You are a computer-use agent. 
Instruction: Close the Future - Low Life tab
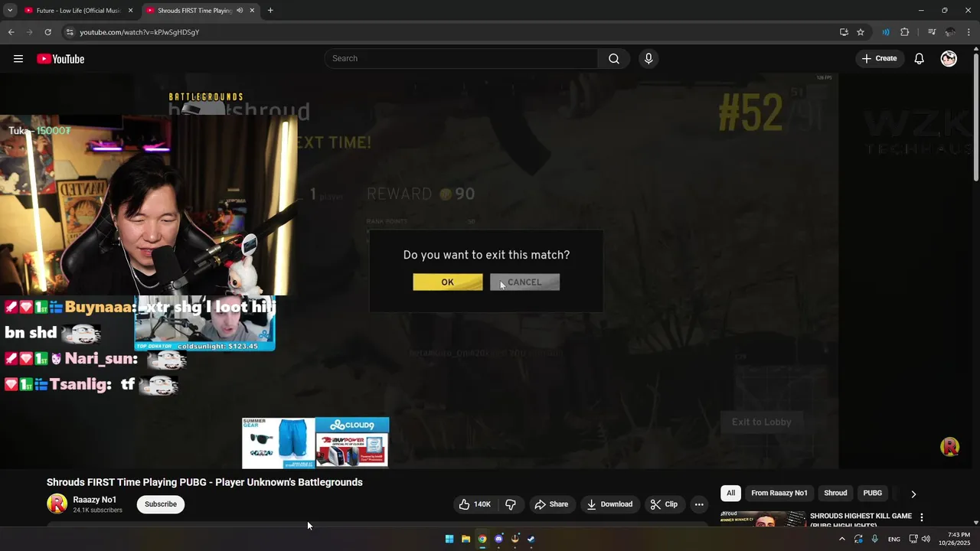[130, 11]
